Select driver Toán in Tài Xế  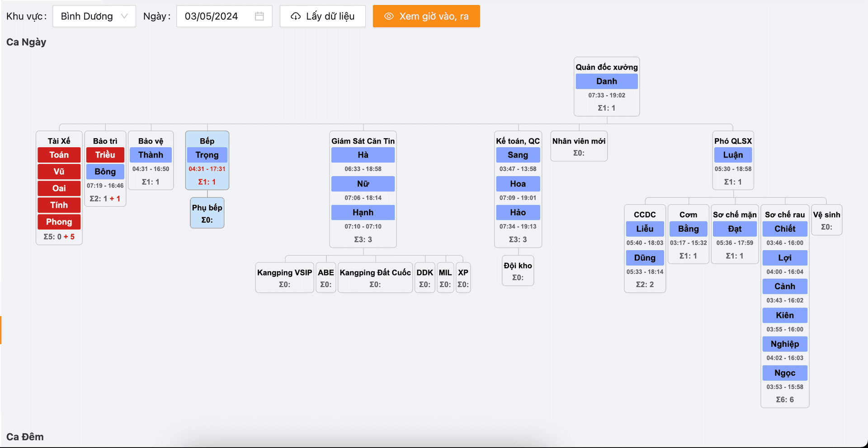59,155
